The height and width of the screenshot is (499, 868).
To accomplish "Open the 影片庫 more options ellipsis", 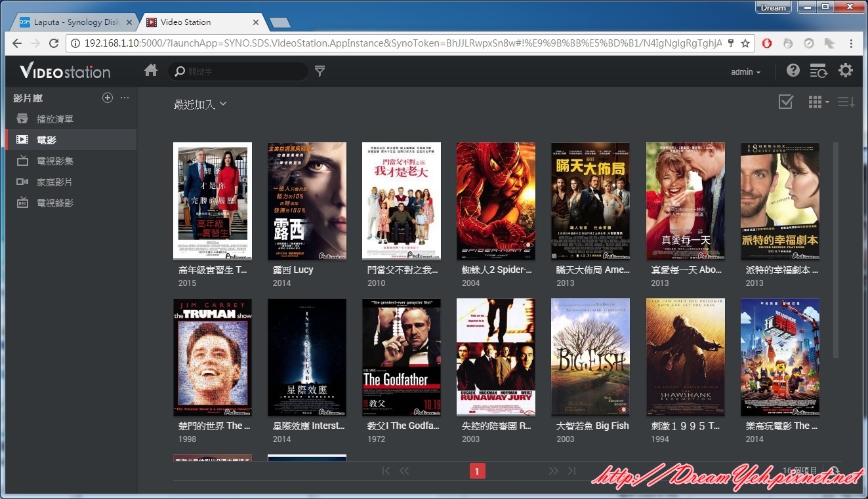I will click(125, 98).
